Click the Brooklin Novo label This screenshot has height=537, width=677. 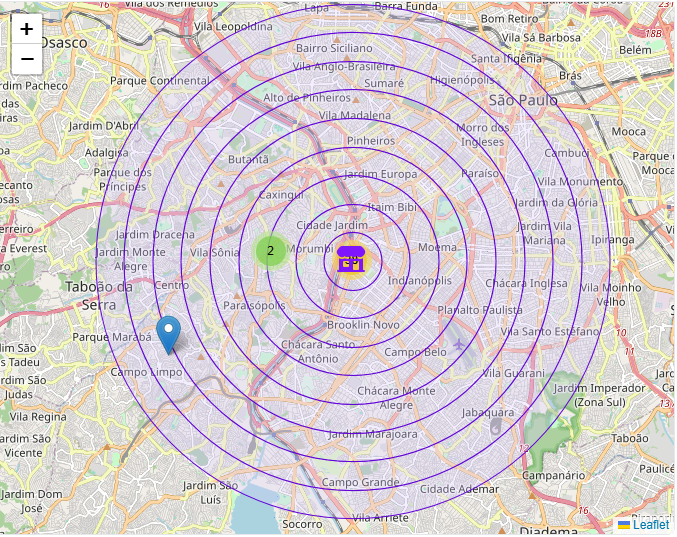pos(363,325)
